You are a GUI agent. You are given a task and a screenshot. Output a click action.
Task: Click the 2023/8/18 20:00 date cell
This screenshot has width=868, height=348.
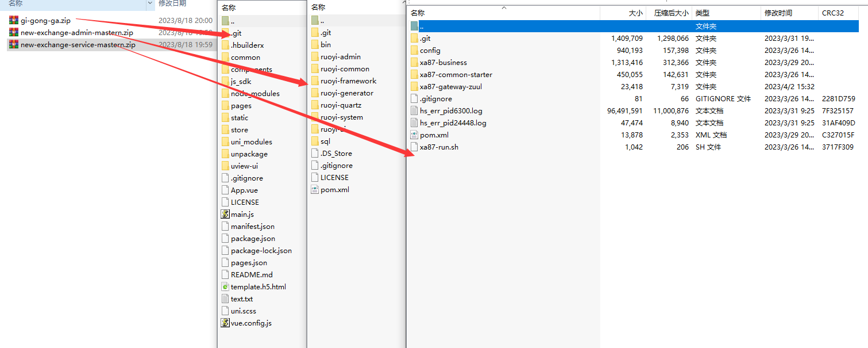click(x=186, y=20)
